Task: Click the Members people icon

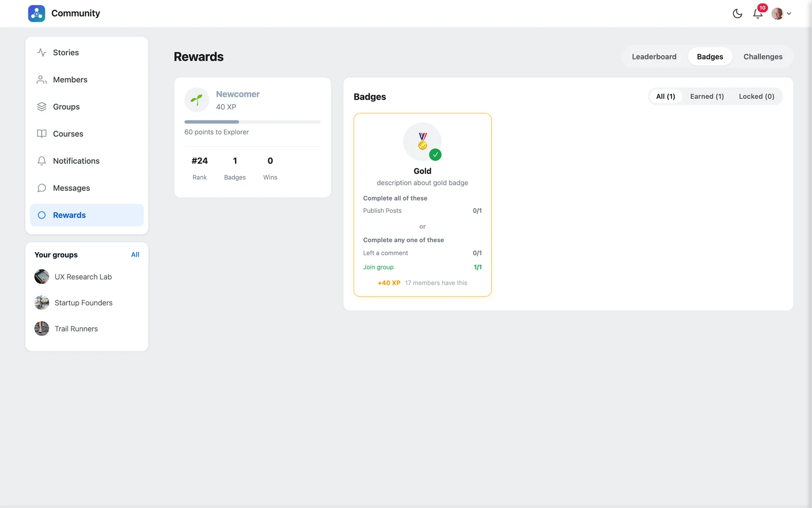Action: click(x=42, y=80)
